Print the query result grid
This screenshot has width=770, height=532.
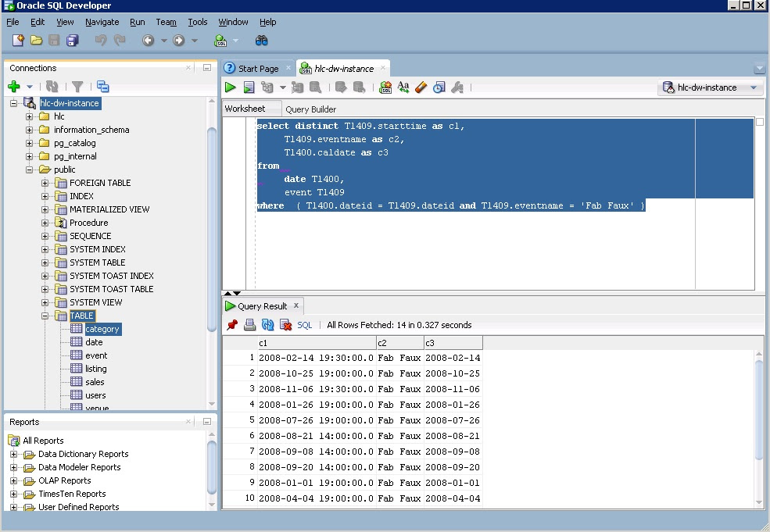[x=249, y=325]
